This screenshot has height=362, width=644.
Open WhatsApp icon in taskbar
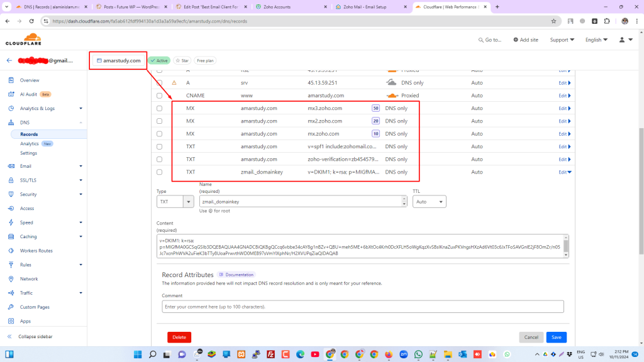(418, 354)
